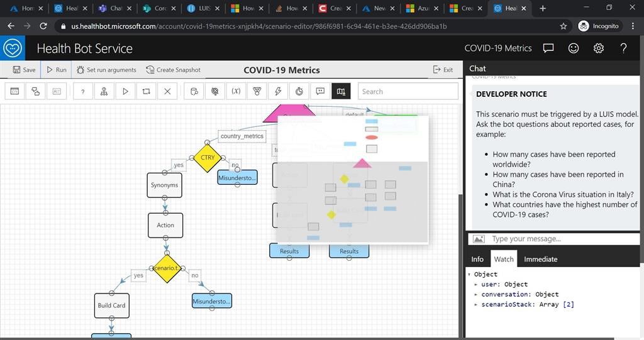Add the timer wait element

(299, 91)
